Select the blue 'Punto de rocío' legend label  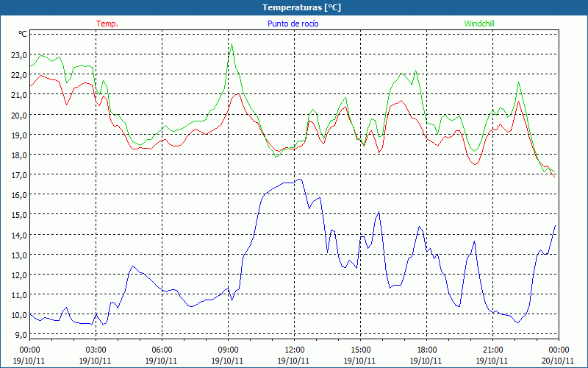pos(293,24)
